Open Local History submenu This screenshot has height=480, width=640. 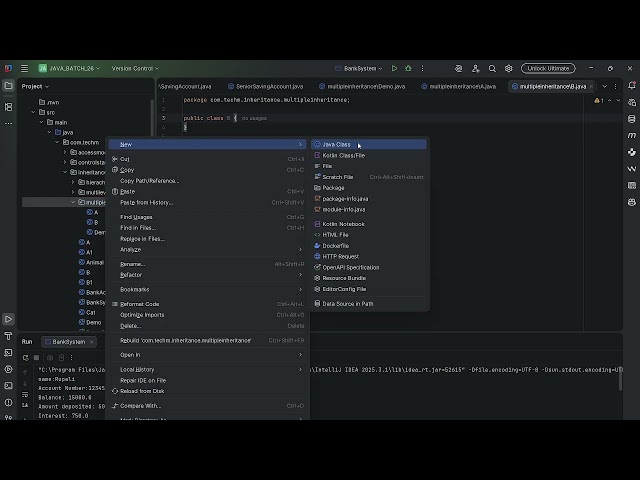(208, 369)
